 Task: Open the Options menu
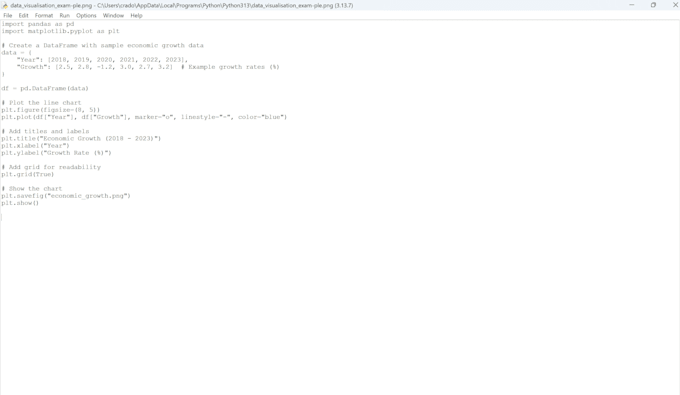(x=86, y=16)
